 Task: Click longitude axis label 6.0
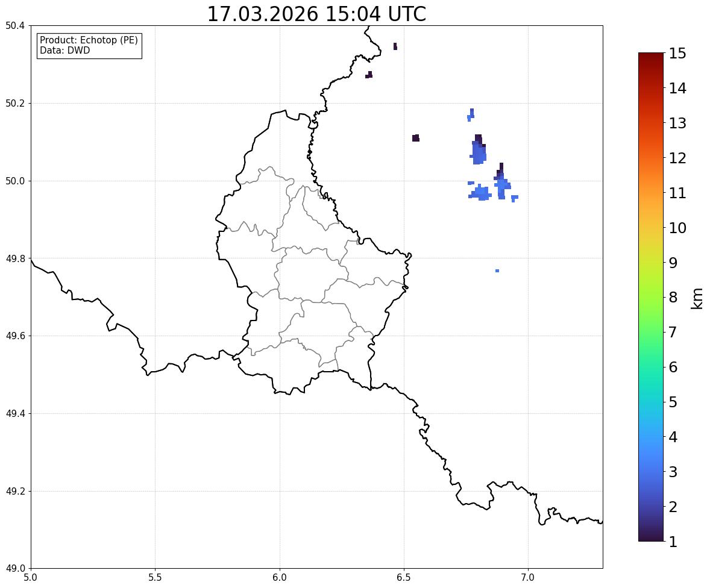click(280, 578)
